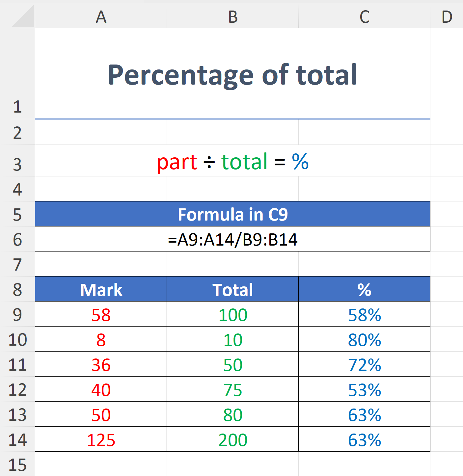Click the 'Percentage of total' title cell
This screenshot has height=476, width=463.
(232, 74)
